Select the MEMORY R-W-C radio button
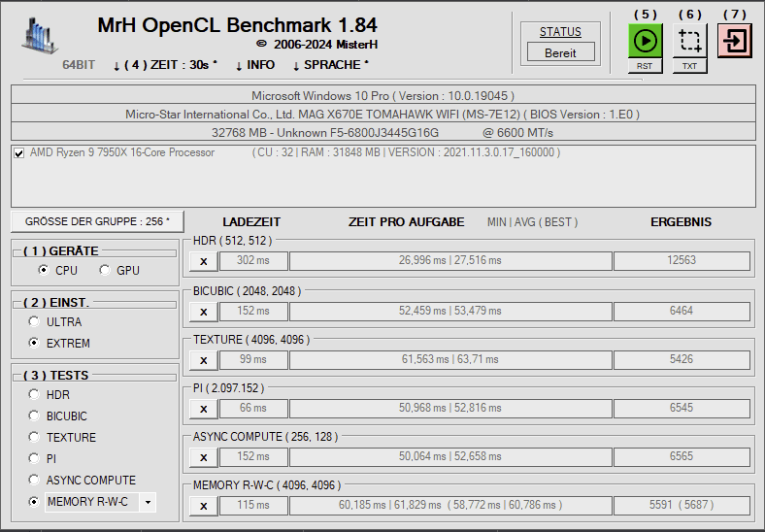 tap(34, 501)
